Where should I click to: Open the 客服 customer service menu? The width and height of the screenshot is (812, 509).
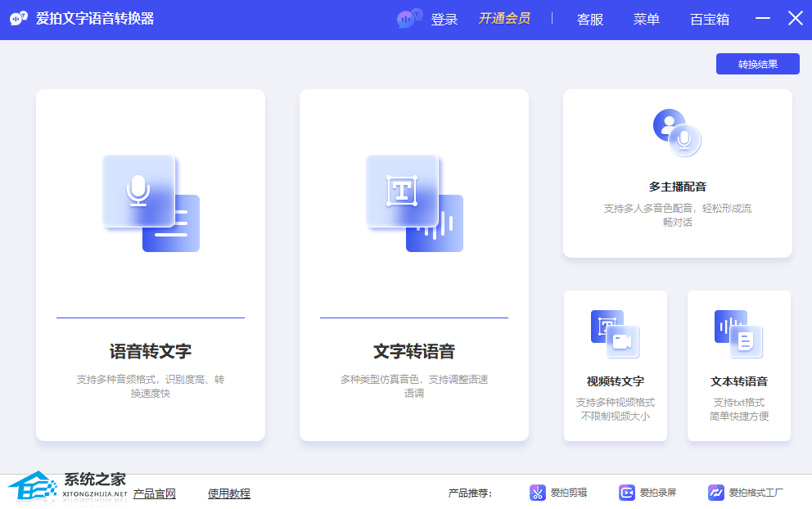pyautogui.click(x=590, y=20)
